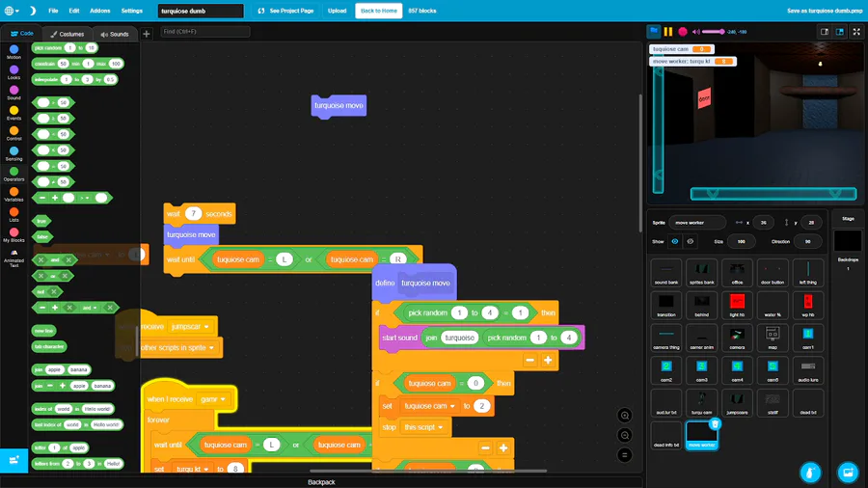The width and height of the screenshot is (868, 488).
Task: Choose a new sprite penguin button
Action: tap(810, 472)
